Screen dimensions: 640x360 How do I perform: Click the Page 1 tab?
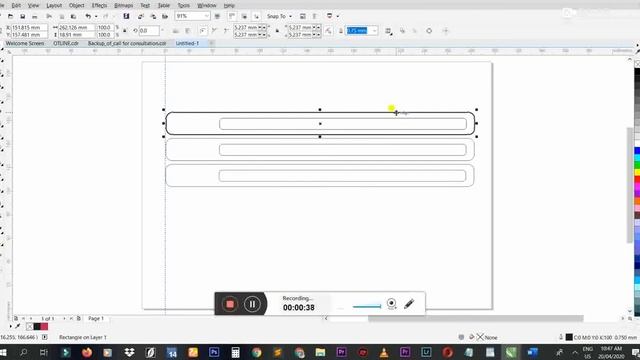(x=96, y=318)
